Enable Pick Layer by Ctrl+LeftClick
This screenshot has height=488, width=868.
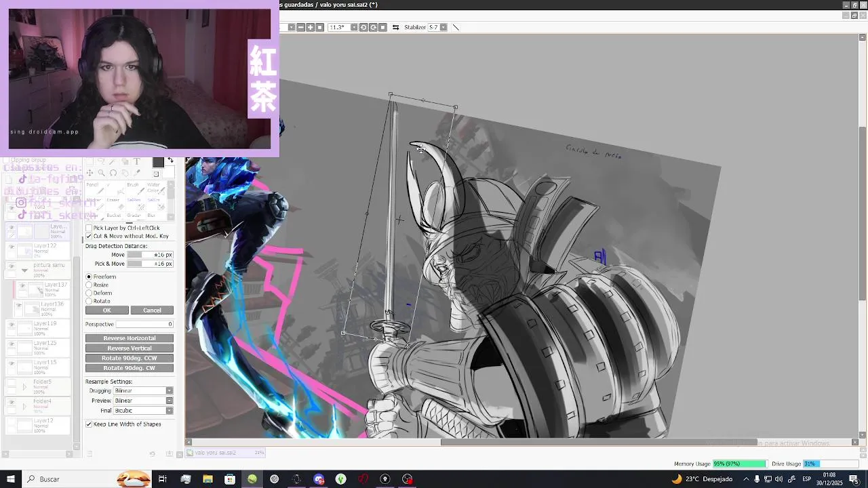tap(89, 228)
